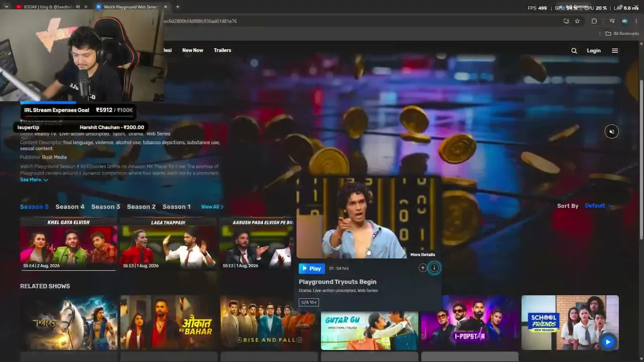Open the New Now menu item
This screenshot has height=362, width=644.
(193, 50)
